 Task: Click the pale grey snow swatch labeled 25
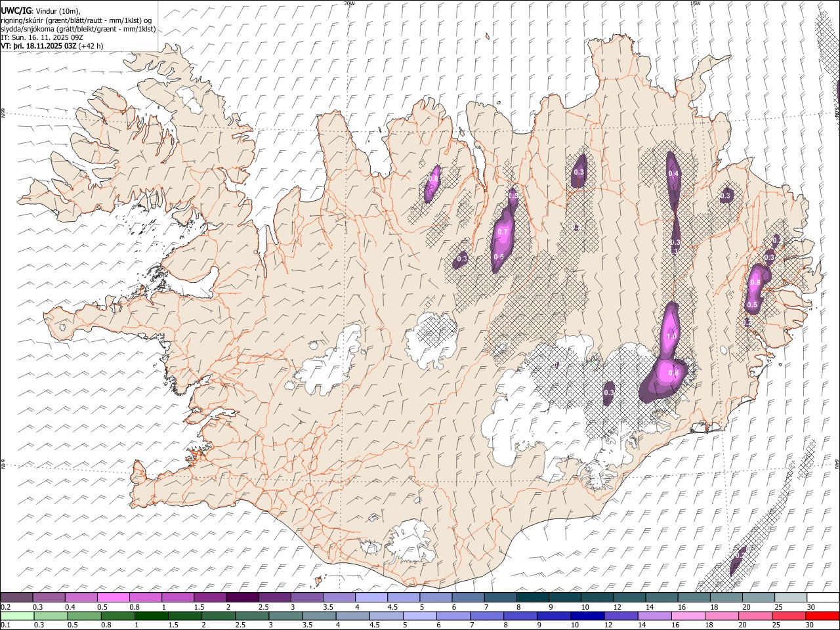(790, 597)
